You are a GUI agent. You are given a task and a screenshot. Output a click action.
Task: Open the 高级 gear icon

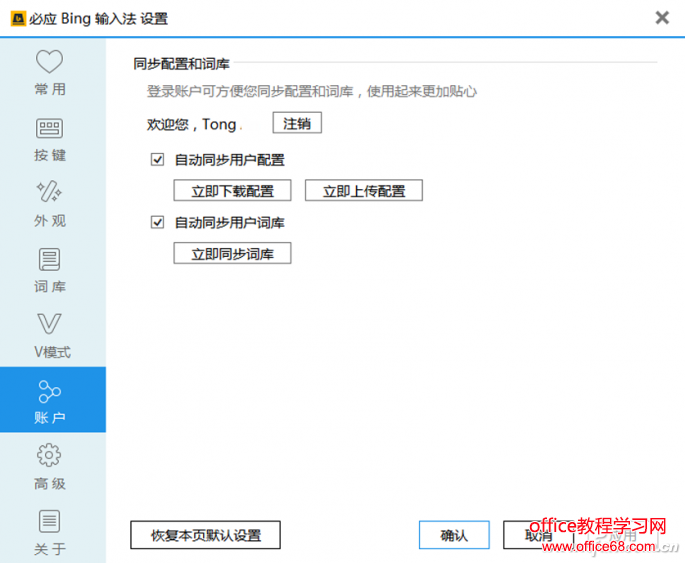coord(49,455)
